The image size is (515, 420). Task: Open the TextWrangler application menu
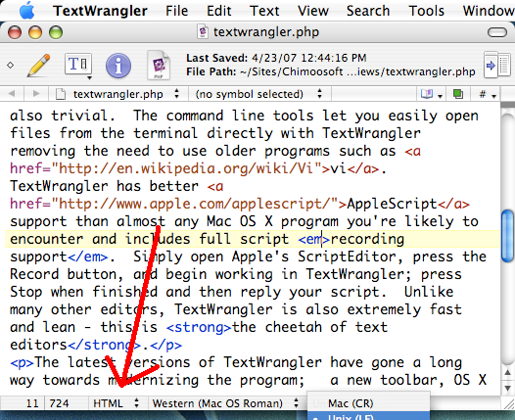(100, 11)
